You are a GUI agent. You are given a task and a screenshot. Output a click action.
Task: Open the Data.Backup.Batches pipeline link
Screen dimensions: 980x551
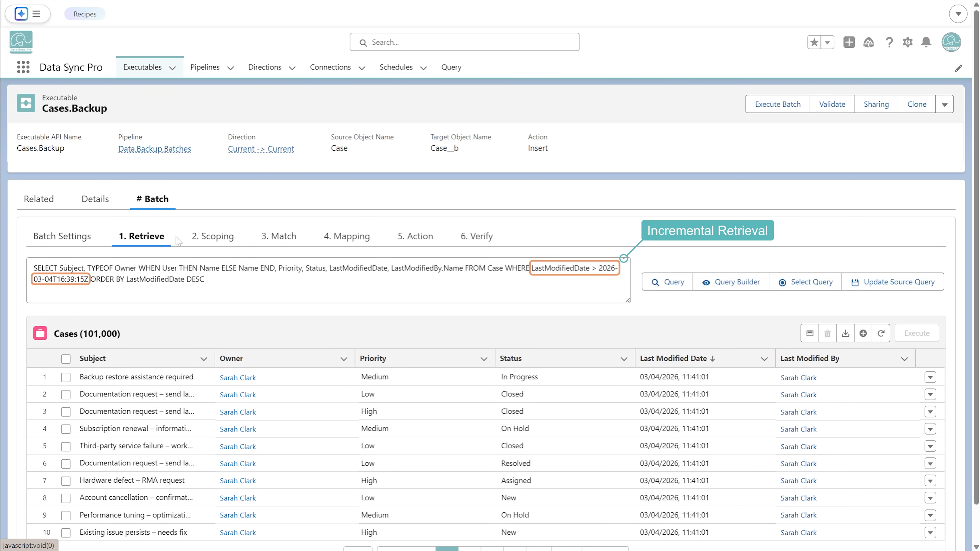(154, 149)
